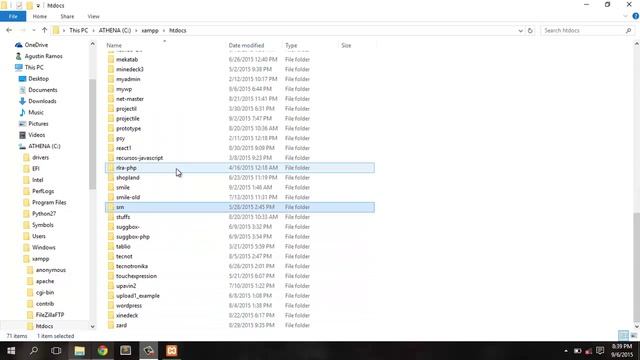The height and width of the screenshot is (360, 640).
Task: Select Agustin Ramos in navigation pane
Action: click(x=43, y=56)
